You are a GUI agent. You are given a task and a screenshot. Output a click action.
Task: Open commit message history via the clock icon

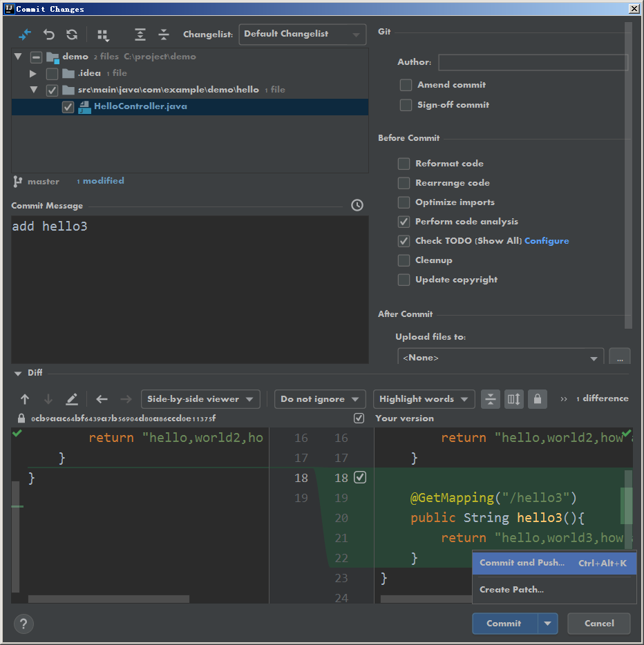(357, 205)
